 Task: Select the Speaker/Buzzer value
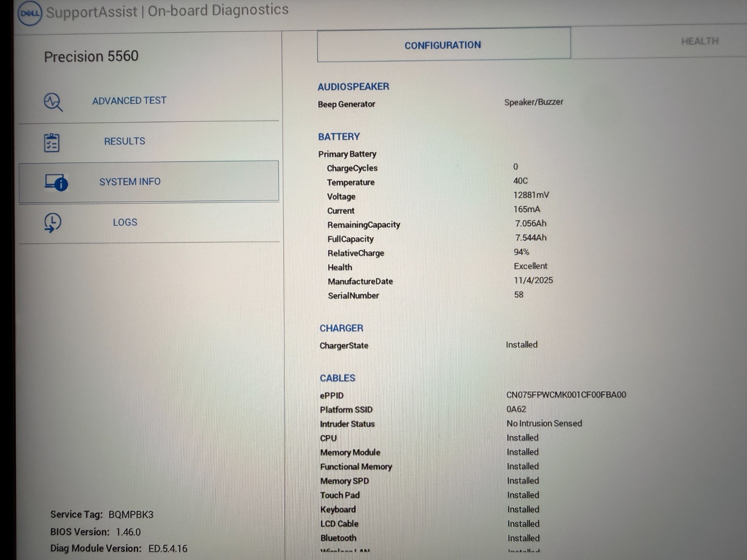coord(534,102)
